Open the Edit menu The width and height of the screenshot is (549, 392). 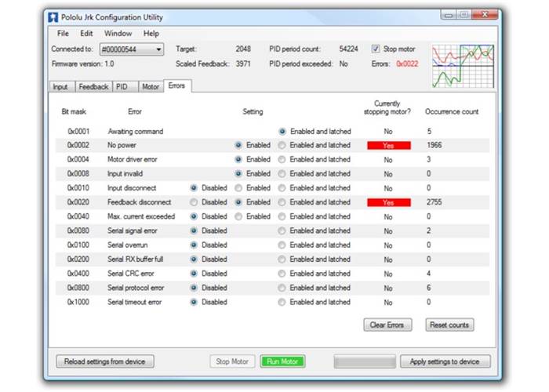click(86, 34)
